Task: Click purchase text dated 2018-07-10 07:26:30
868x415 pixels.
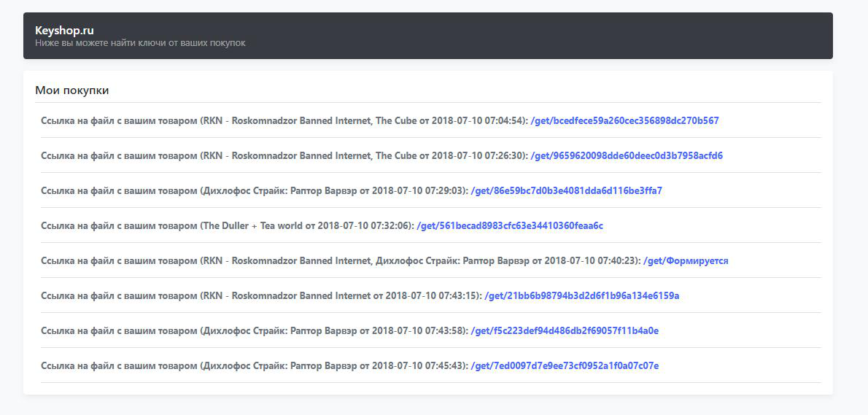Action: pos(284,155)
